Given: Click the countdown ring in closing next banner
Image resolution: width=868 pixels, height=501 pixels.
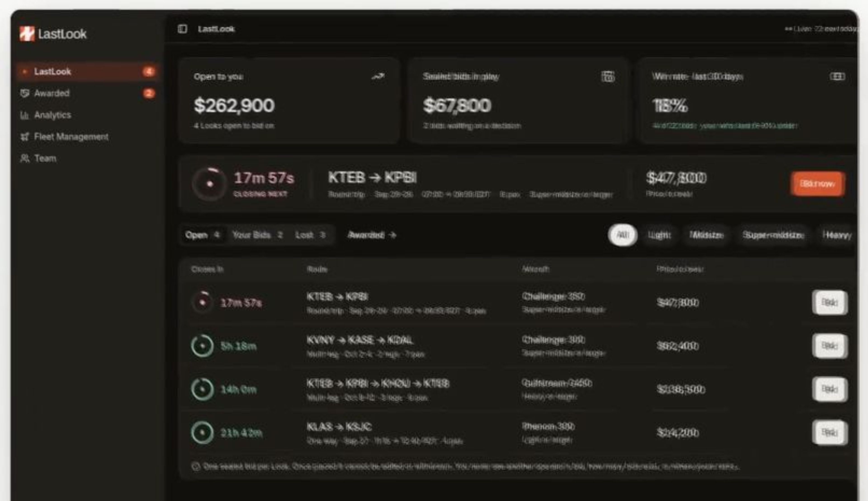Looking at the screenshot, I should [x=209, y=184].
